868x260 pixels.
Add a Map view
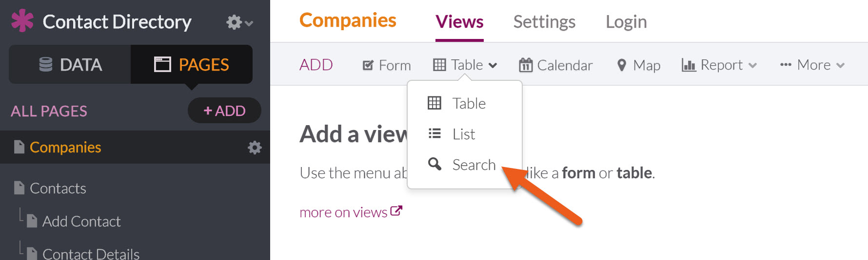click(638, 65)
